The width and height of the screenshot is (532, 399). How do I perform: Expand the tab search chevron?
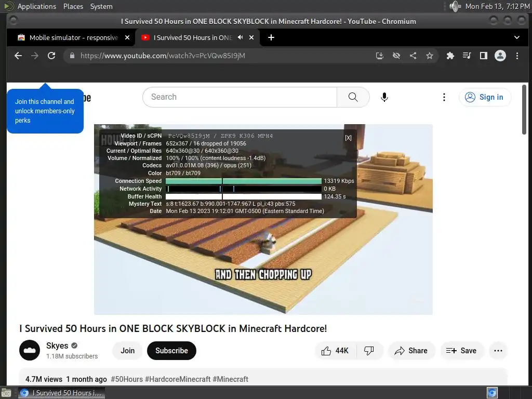517,37
